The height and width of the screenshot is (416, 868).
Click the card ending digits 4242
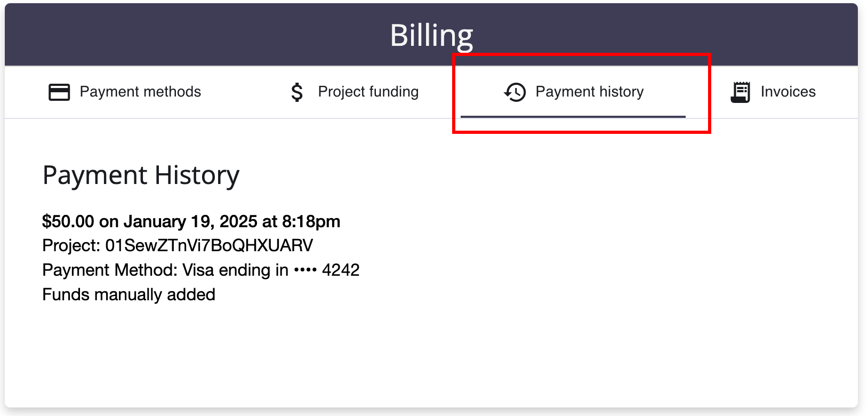click(341, 270)
